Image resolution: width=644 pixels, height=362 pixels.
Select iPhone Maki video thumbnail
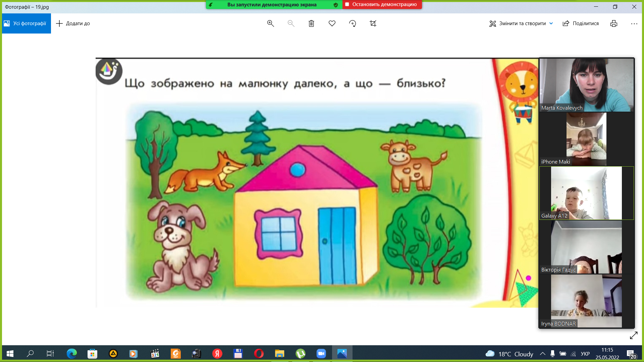tap(587, 139)
